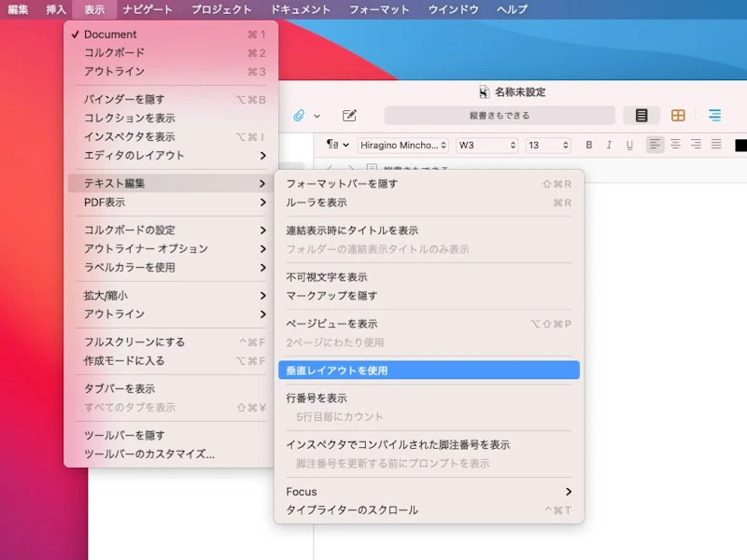The image size is (747, 560).
Task: Change the font size using the 13 dropdown
Action: pos(546,145)
